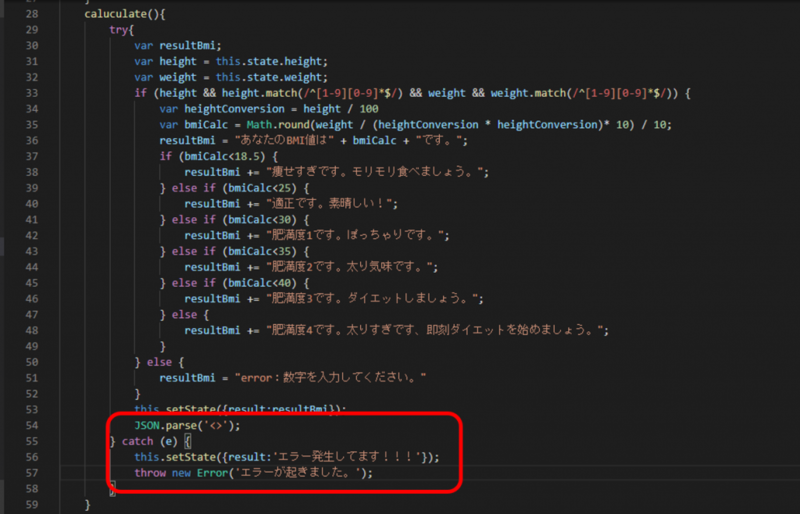Click line number 51 in the gutter

click(31, 378)
